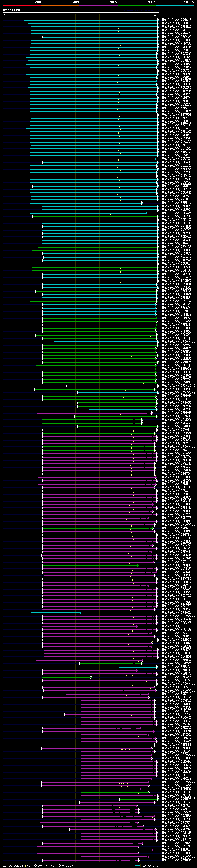Screen dimensions: 197x868
Task: Select hit label UniRef100_A7NZ18
Action: tap(177, 450)
